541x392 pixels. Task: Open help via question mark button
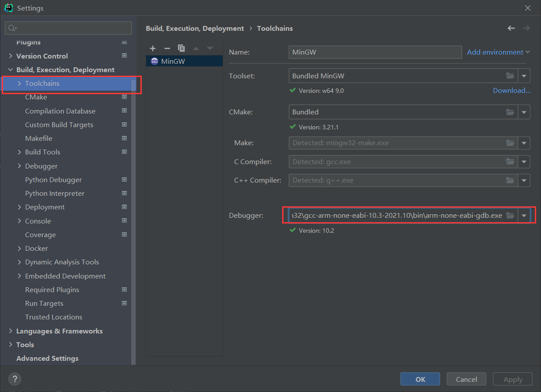(x=15, y=379)
